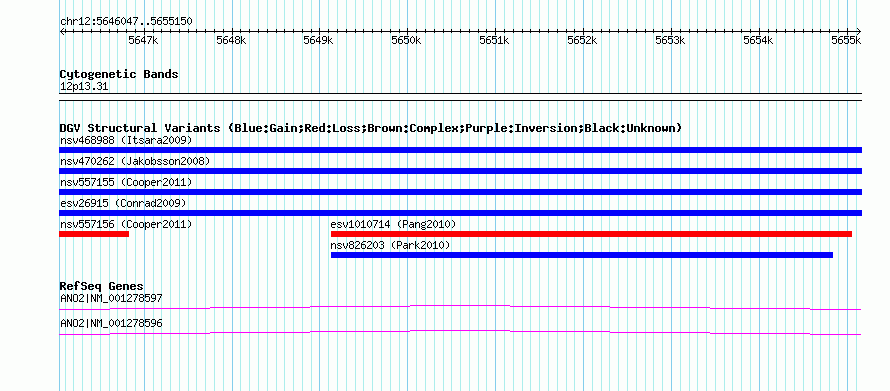
Task: Open the nsv557156 (Cooper2011) variant label
Action: [x=126, y=224]
